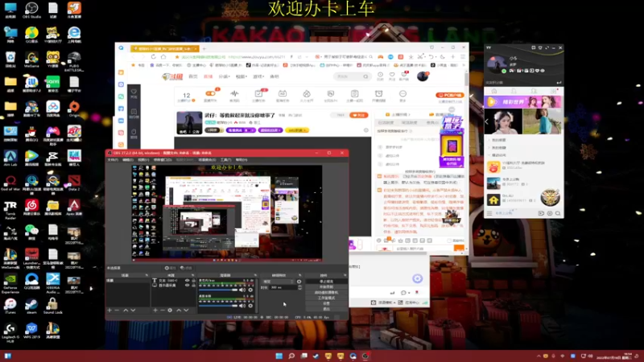Click the OBS 停止推流 button

click(x=326, y=282)
